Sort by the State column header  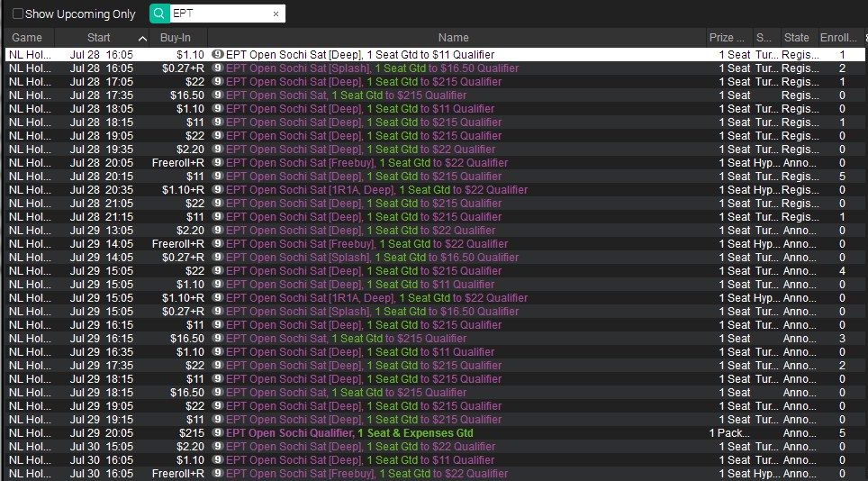click(x=796, y=38)
